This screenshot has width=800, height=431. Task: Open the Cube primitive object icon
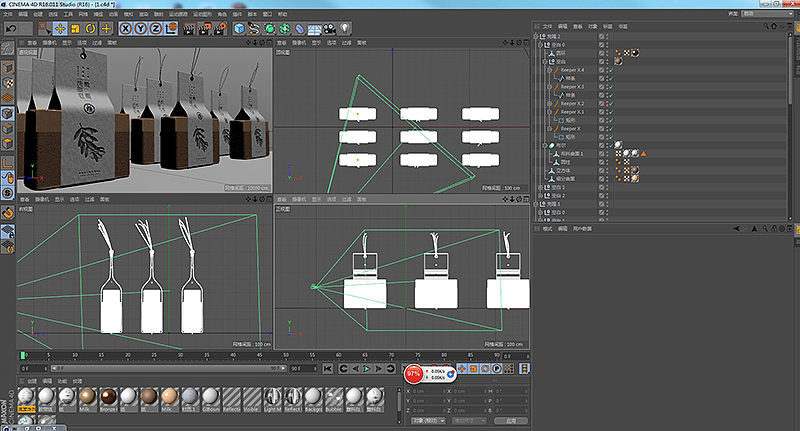pos(239,29)
